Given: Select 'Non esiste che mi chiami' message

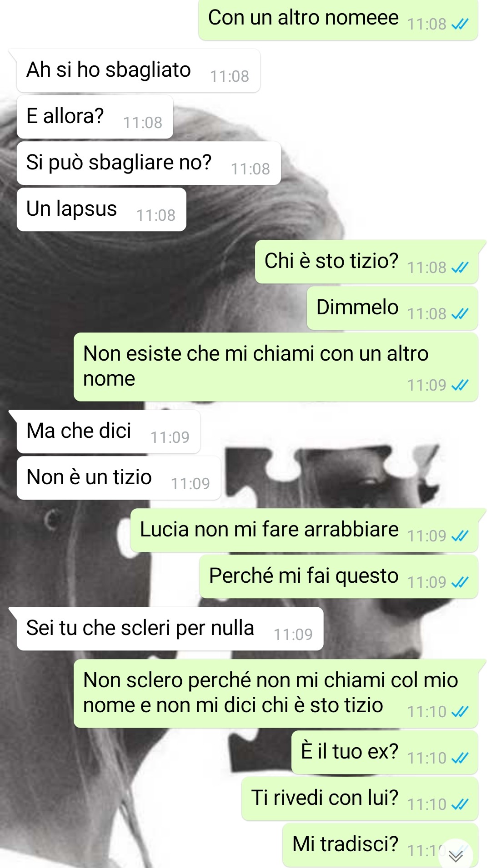Looking at the screenshot, I should pyautogui.click(x=276, y=367).
